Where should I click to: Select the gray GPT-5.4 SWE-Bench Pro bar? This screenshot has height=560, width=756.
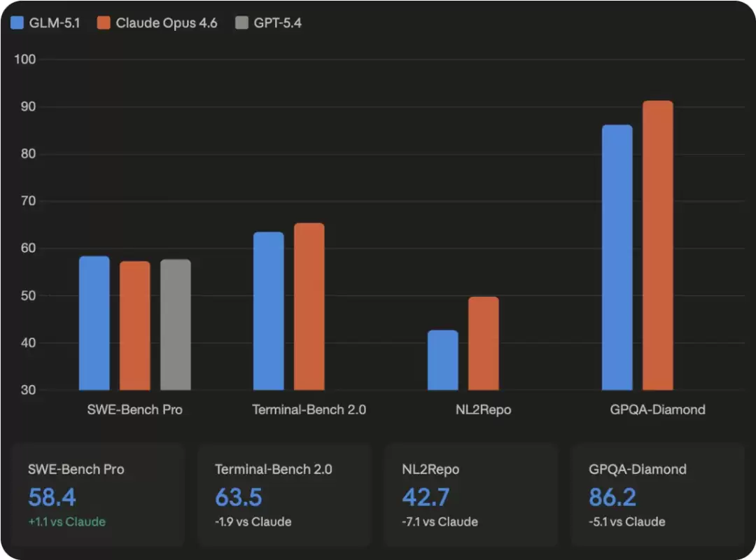[x=176, y=325]
